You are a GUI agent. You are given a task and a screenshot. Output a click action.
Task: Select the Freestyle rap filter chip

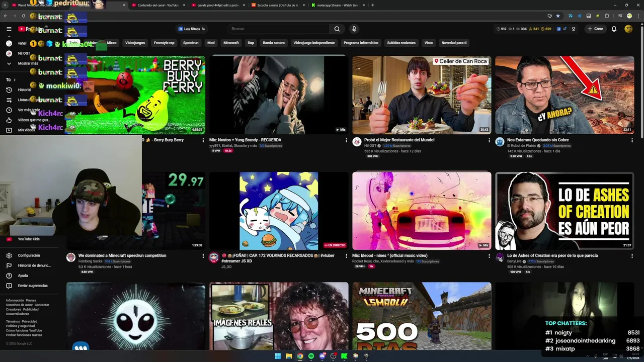pyautogui.click(x=164, y=43)
